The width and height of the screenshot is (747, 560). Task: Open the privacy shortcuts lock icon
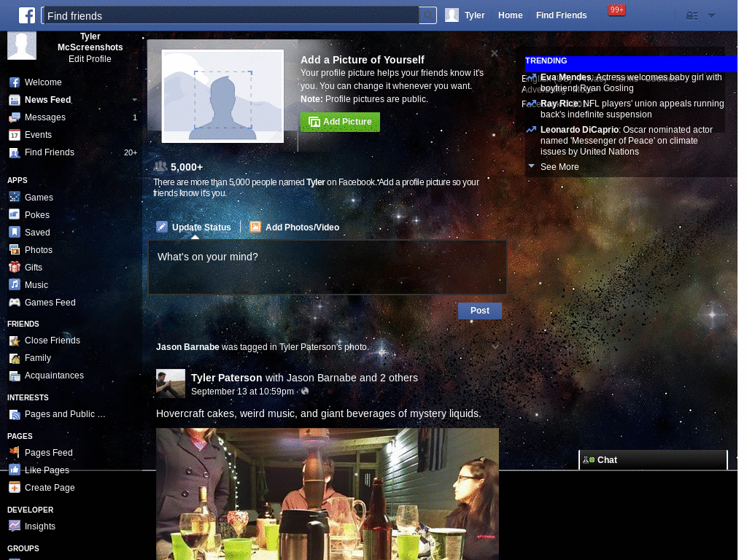(x=692, y=16)
